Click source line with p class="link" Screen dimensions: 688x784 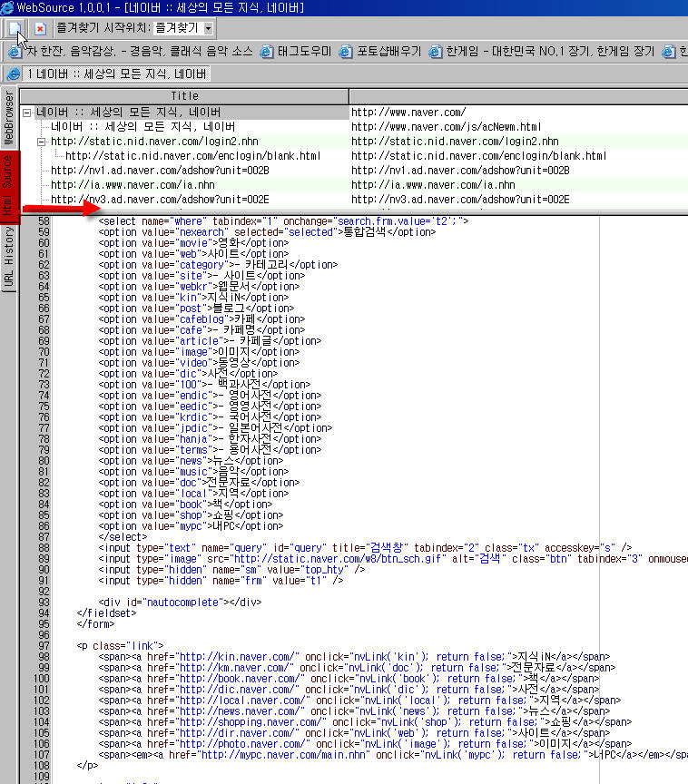(120, 646)
